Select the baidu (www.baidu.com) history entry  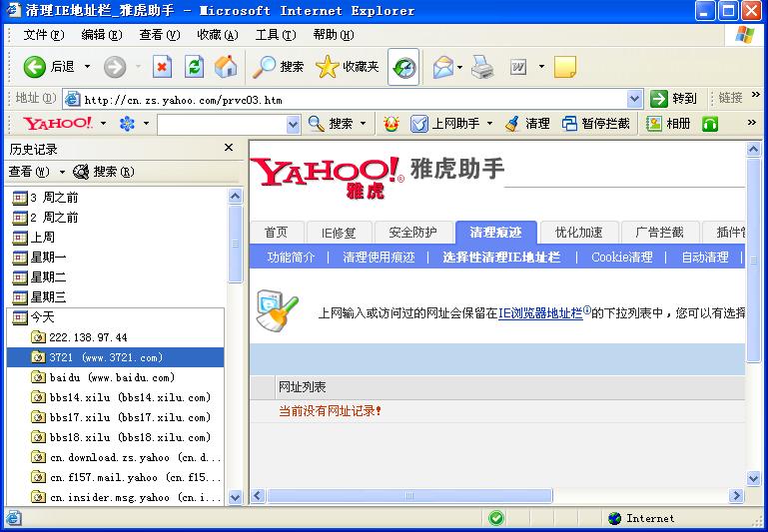point(103,377)
